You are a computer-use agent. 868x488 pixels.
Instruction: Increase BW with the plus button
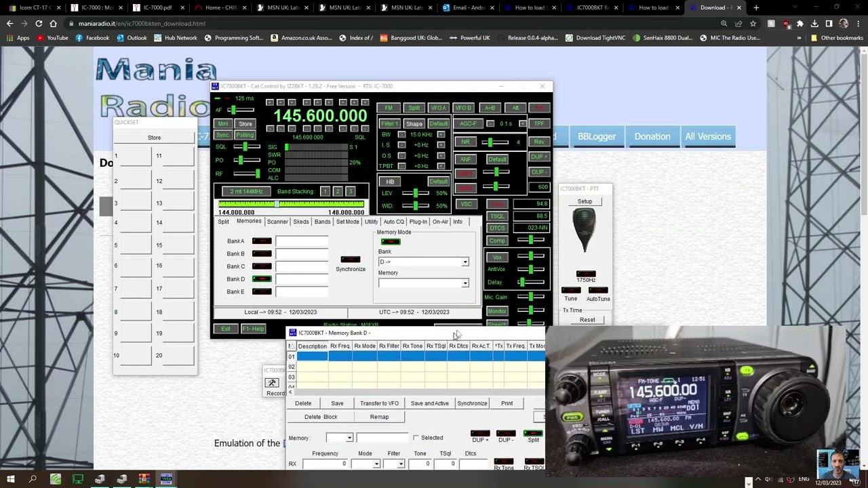click(441, 135)
